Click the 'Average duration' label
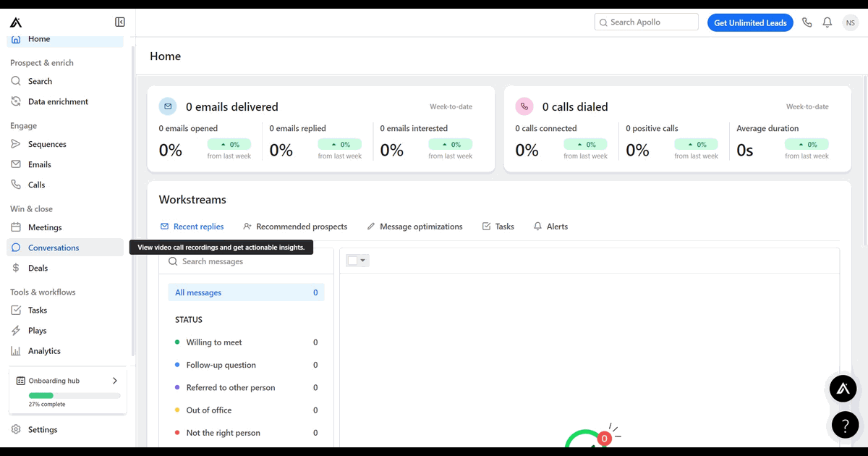The width and height of the screenshot is (868, 456). pos(767,128)
